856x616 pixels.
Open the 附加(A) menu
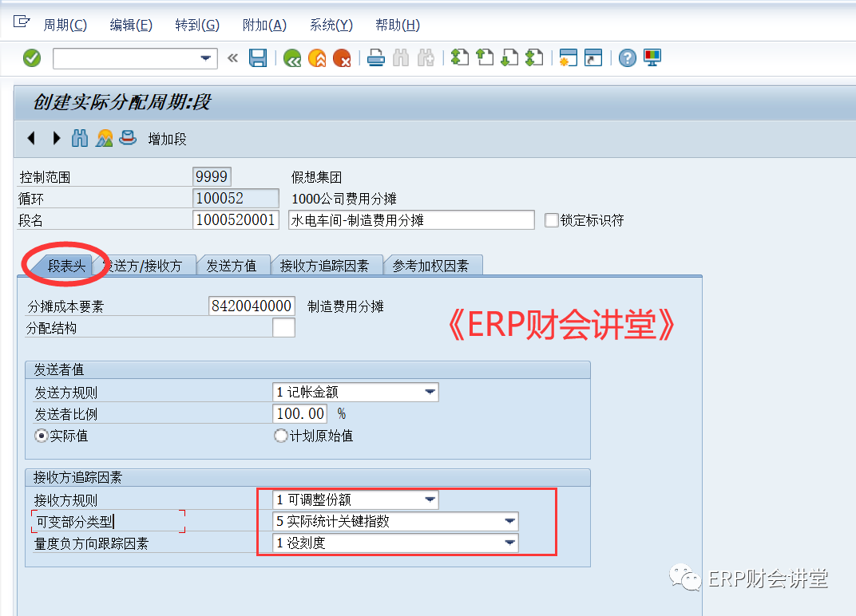click(264, 25)
